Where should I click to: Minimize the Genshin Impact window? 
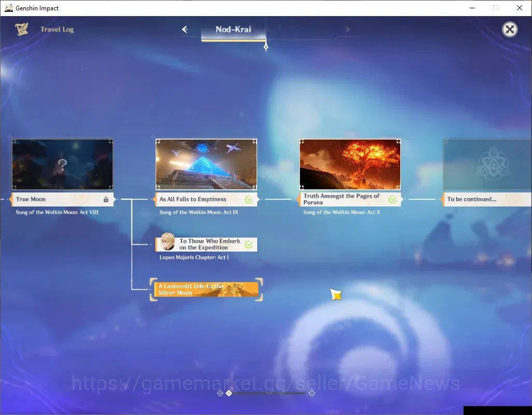point(472,8)
